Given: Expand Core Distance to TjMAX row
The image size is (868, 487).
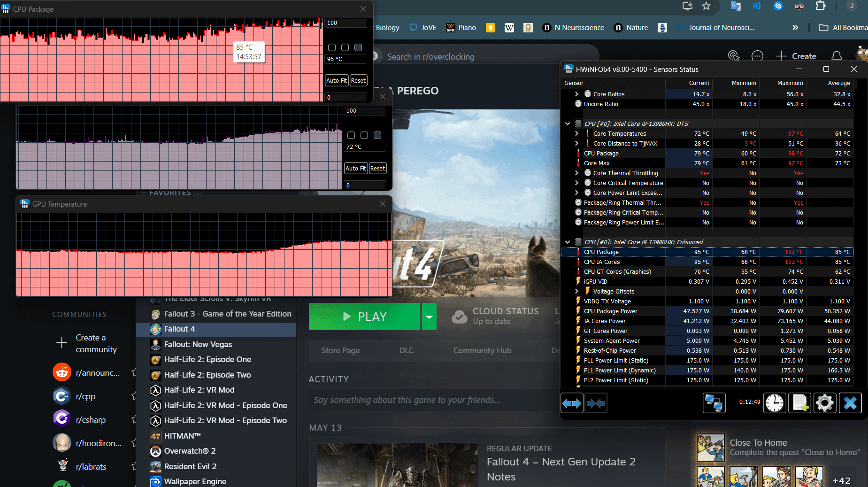Looking at the screenshot, I should [577, 143].
